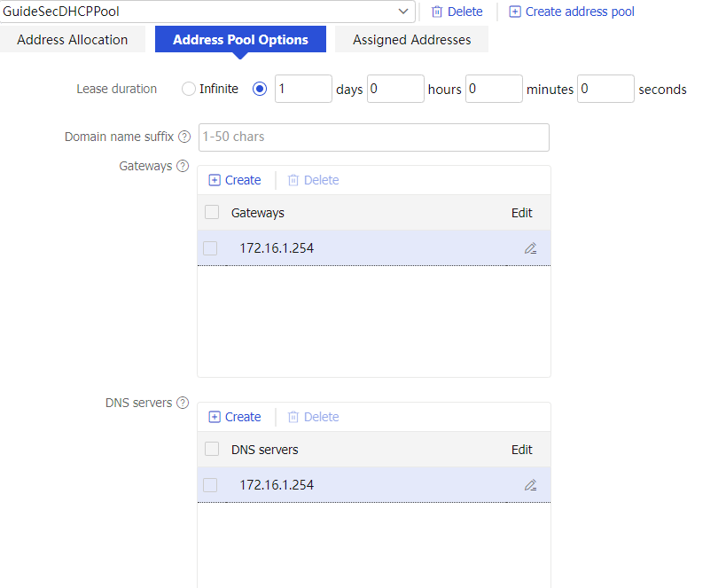
Task: Select the Infinite lease duration radio
Action: coord(189,89)
